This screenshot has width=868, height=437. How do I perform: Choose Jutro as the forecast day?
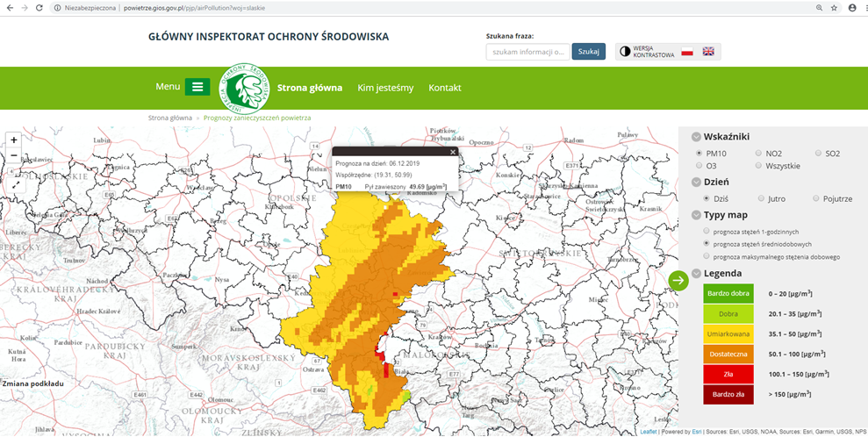760,199
